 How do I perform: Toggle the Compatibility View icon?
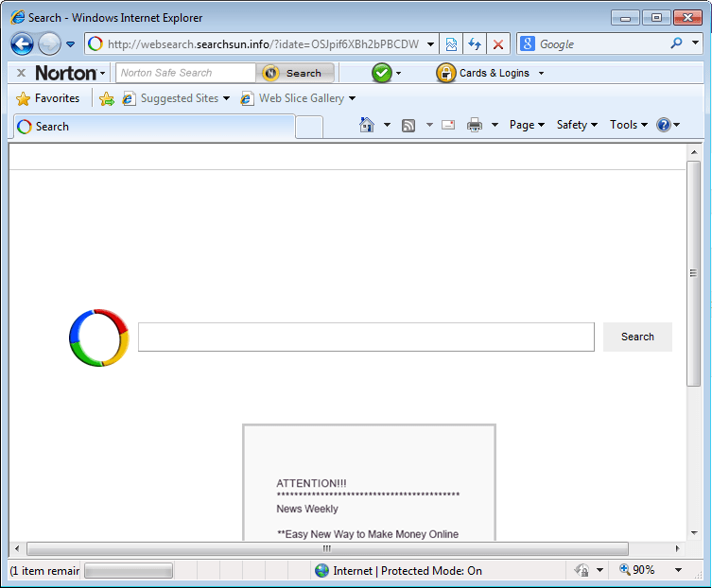click(451, 44)
